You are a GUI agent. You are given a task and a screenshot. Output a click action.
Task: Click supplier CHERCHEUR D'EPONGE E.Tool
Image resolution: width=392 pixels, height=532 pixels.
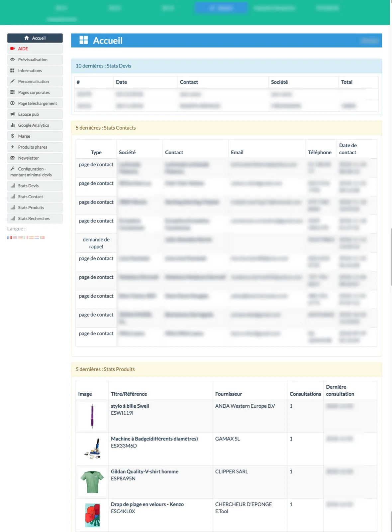point(244,508)
